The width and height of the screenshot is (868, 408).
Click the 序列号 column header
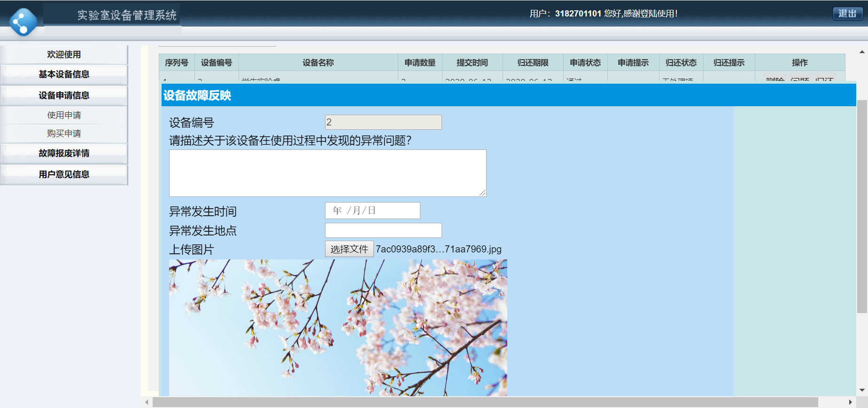pyautogui.click(x=177, y=63)
